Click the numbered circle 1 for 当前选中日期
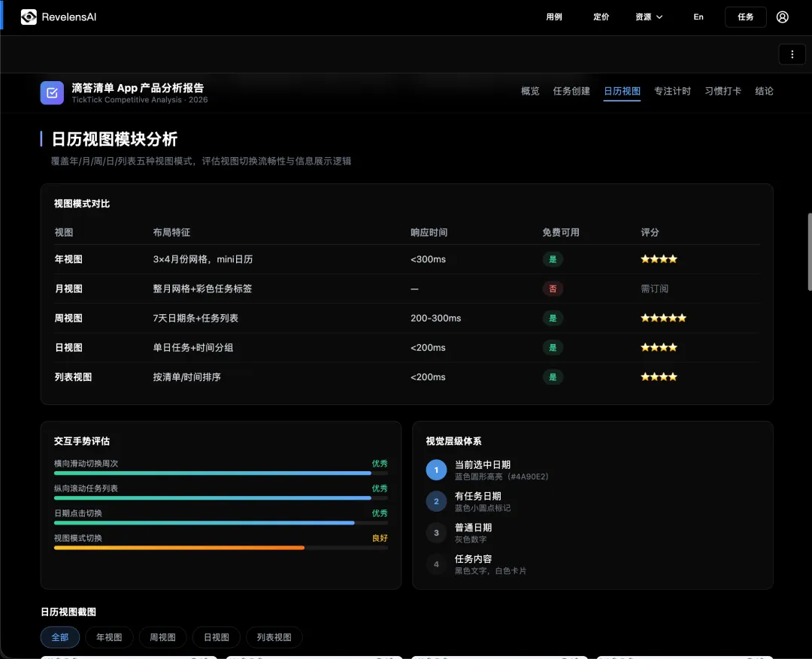This screenshot has height=659, width=812. (x=436, y=470)
